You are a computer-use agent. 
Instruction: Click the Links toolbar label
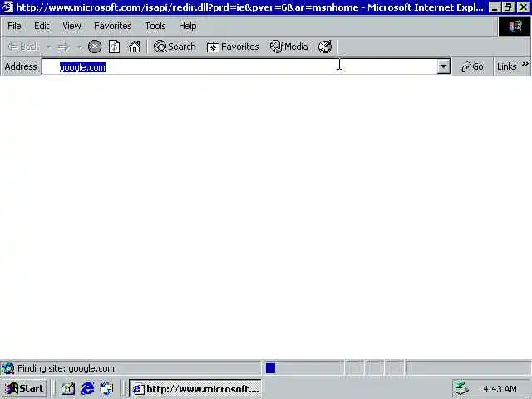(x=506, y=66)
